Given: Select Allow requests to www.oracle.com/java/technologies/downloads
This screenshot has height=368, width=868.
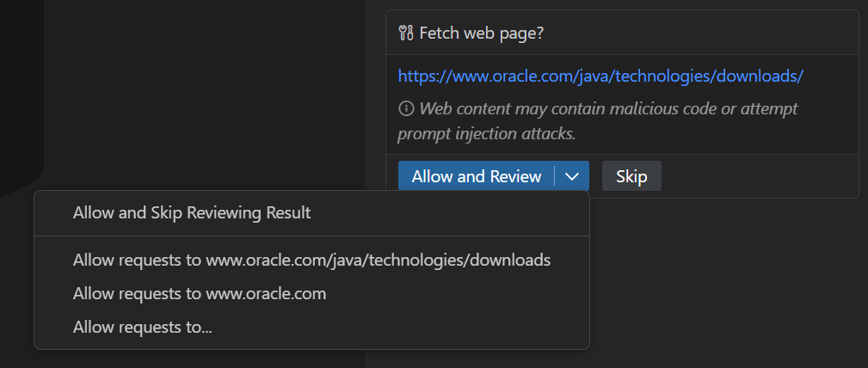Looking at the screenshot, I should pos(311,260).
